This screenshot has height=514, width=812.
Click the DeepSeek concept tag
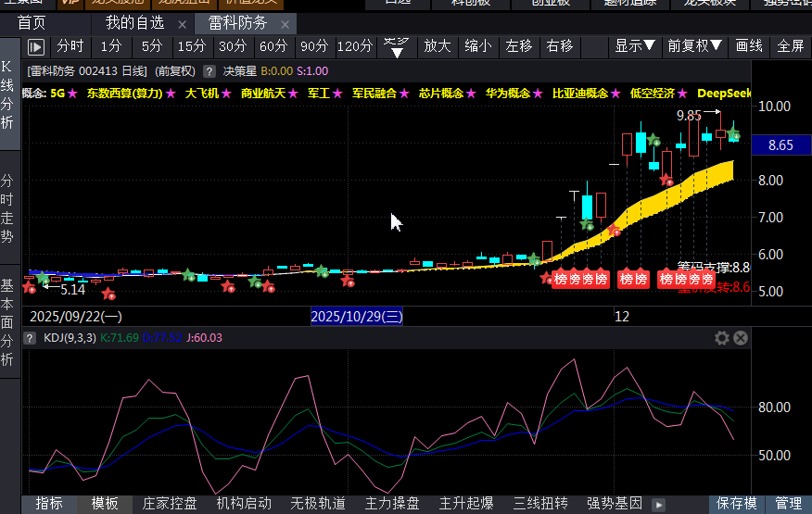724,94
